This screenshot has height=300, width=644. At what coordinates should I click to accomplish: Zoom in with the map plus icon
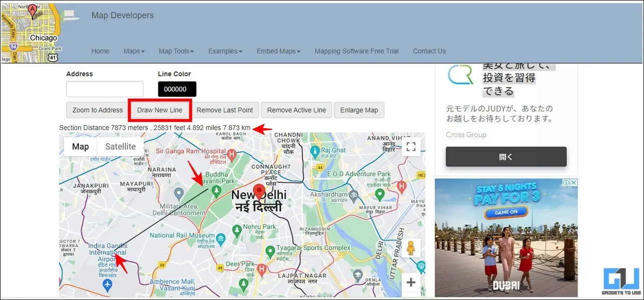pyautogui.click(x=411, y=282)
